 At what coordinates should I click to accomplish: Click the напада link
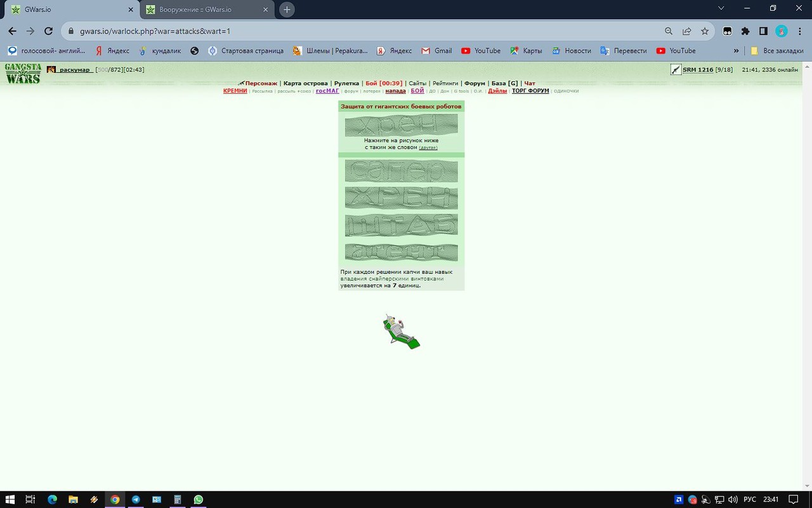[396, 91]
